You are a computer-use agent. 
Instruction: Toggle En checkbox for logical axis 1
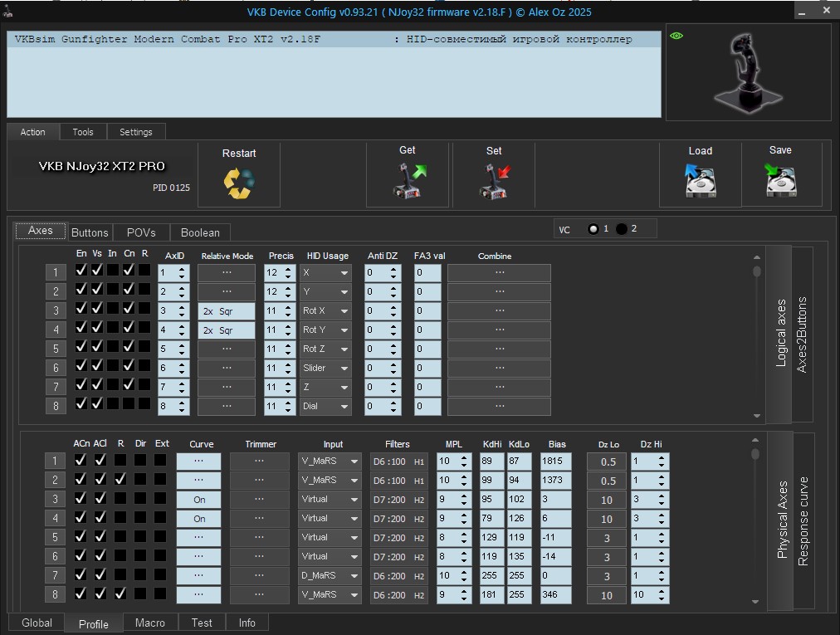pos(81,270)
